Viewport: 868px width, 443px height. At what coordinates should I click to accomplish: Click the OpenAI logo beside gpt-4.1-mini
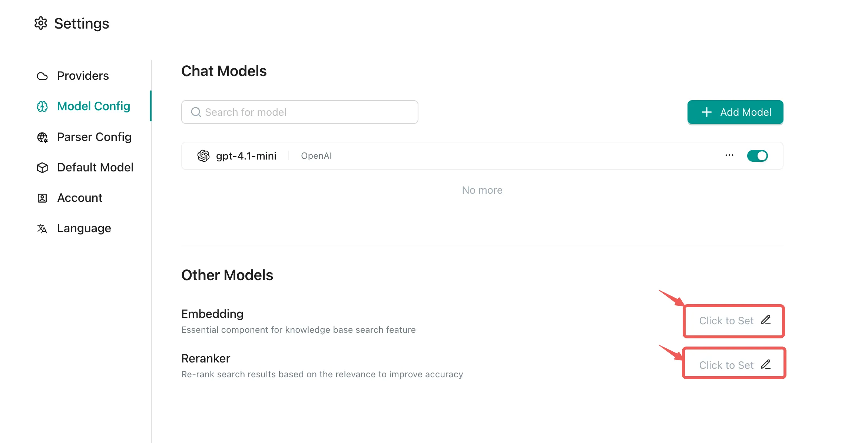203,156
